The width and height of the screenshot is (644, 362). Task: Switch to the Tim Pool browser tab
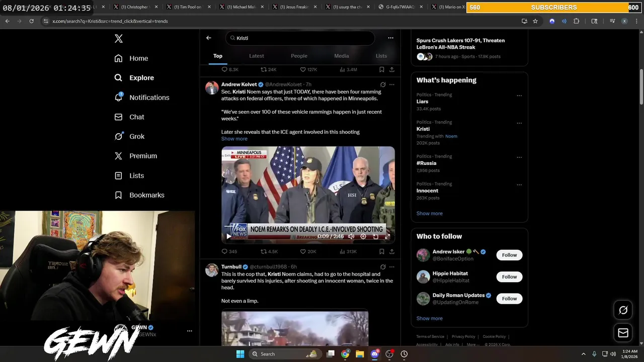point(190,7)
